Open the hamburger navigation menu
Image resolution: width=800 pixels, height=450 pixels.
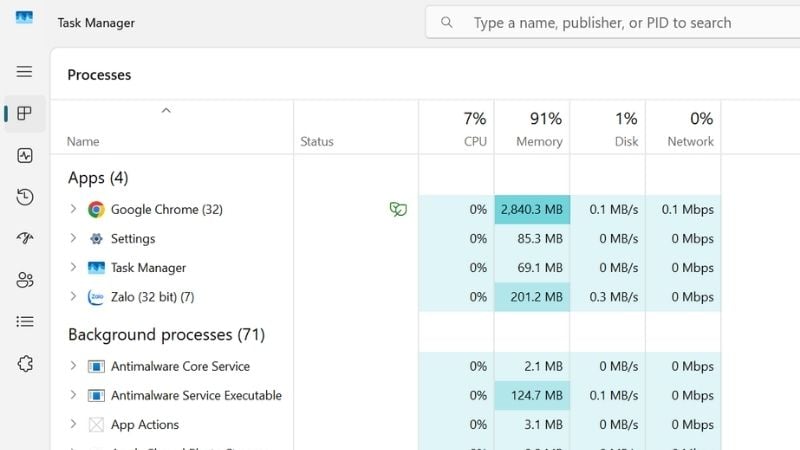coord(24,71)
